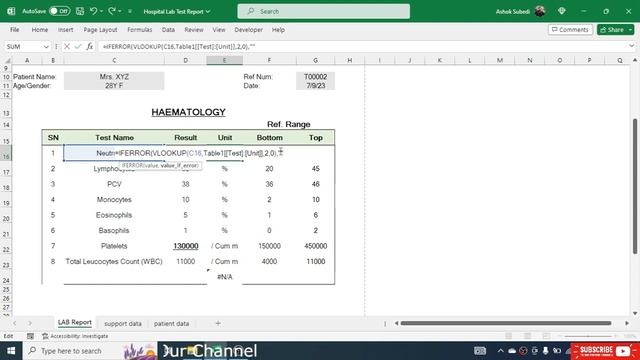640x360 pixels.
Task: Open the Redo history dropdown arrow
Action: pyautogui.click(x=120, y=11)
